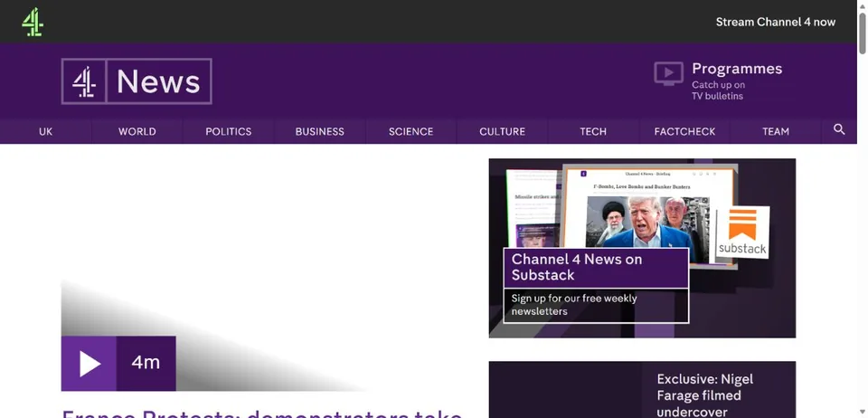Go to the UK section
The height and width of the screenshot is (418, 868).
(x=45, y=132)
